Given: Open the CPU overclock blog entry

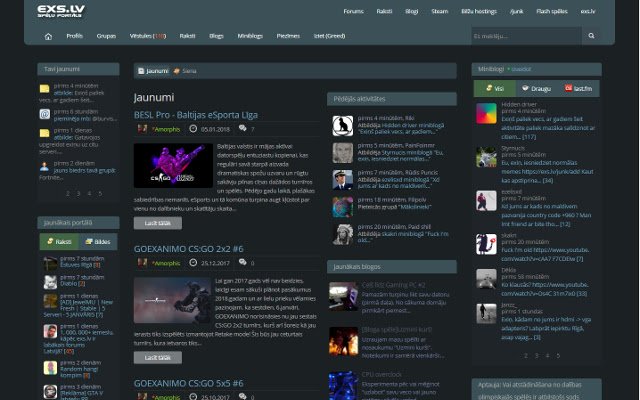Looking at the screenshot, I should click(x=382, y=375).
